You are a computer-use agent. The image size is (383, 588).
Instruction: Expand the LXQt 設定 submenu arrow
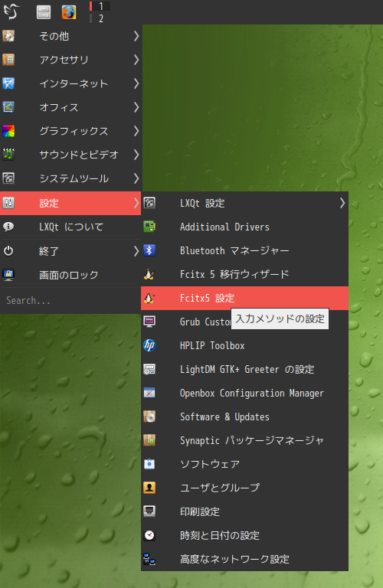[342, 203]
